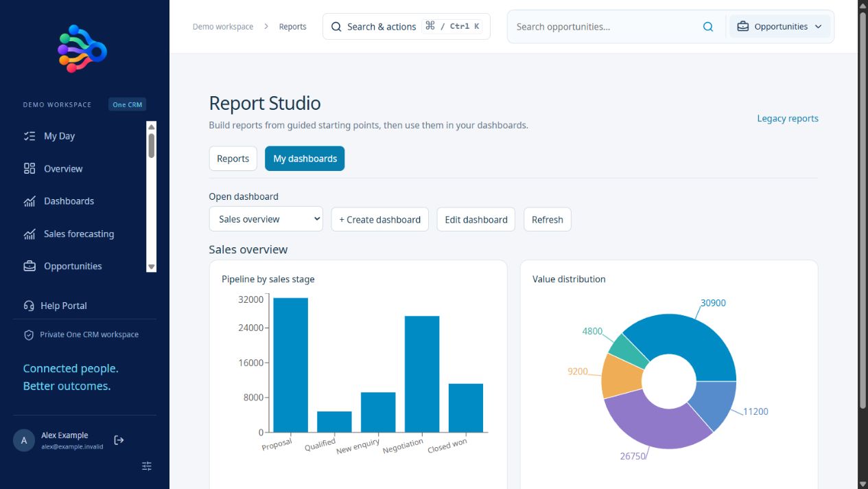
Task: Click sidebar scrollbar up arrow
Action: 152,126
